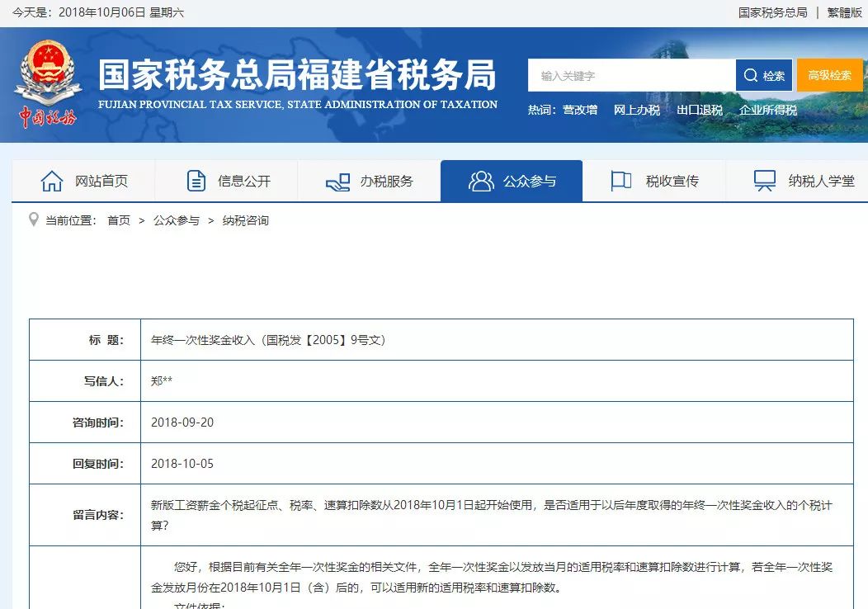This screenshot has width=868, height=609.
Task: Select the 公众参与 tab
Action: click(512, 181)
